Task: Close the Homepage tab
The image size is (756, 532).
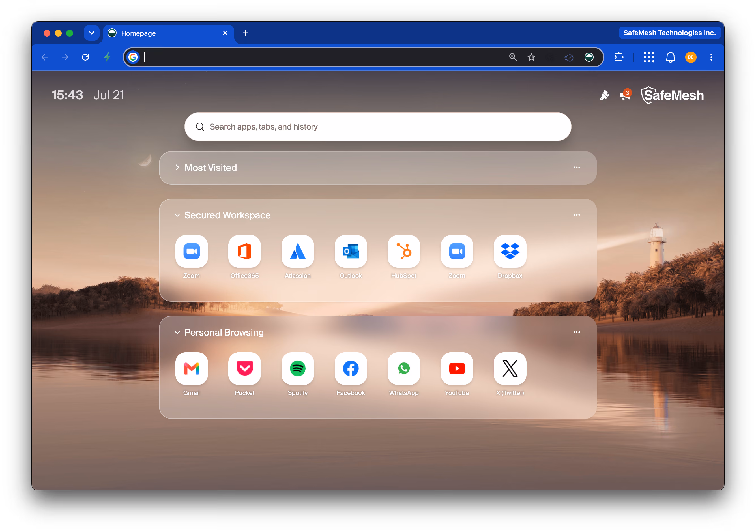Action: pyautogui.click(x=225, y=33)
